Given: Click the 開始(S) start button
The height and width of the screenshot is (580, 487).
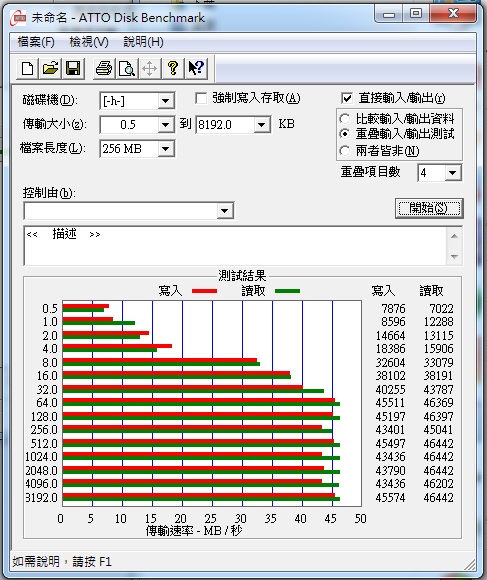Looking at the screenshot, I should point(429,208).
